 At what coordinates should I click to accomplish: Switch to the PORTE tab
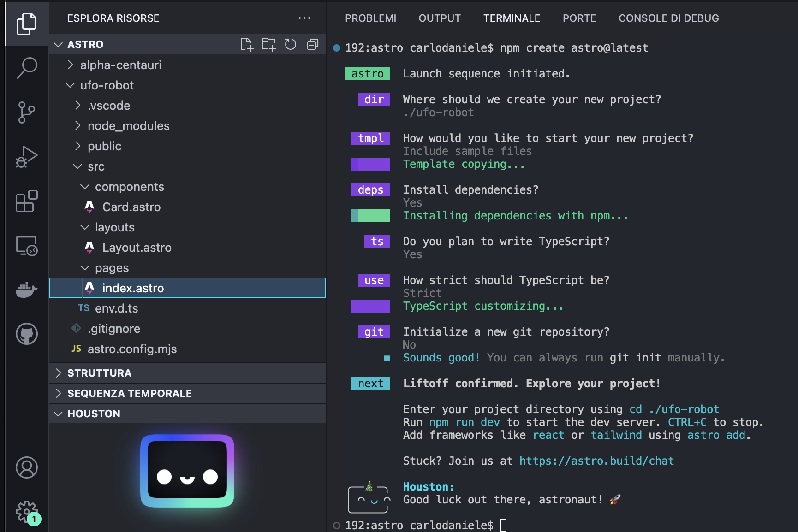point(579,18)
